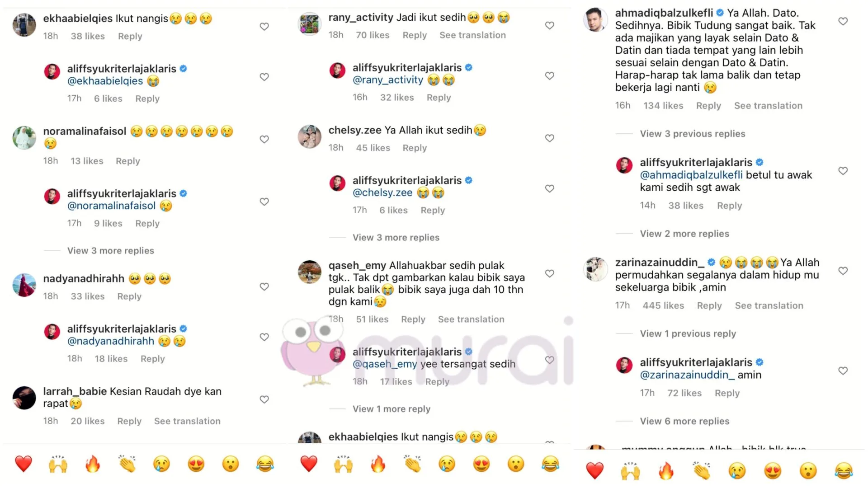This screenshot has height=488, width=868.
Task: Reply to rany_activity's comment
Action: coord(415,35)
